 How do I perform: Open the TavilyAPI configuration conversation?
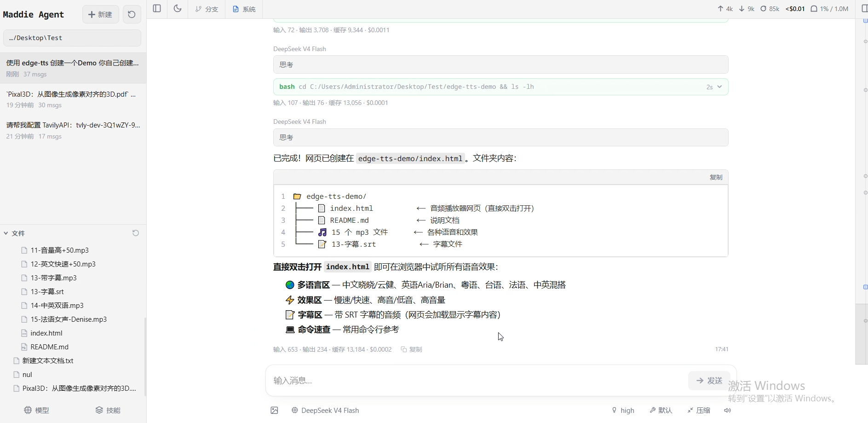73,130
